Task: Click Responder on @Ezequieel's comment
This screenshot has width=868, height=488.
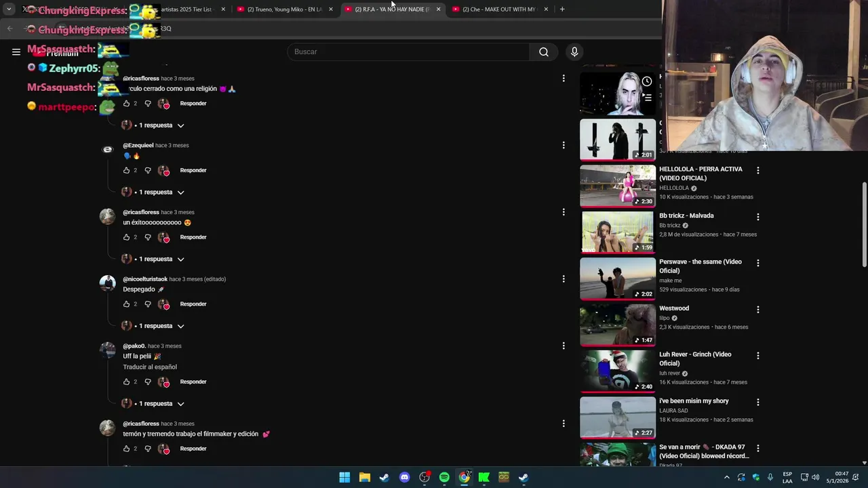Action: point(193,170)
